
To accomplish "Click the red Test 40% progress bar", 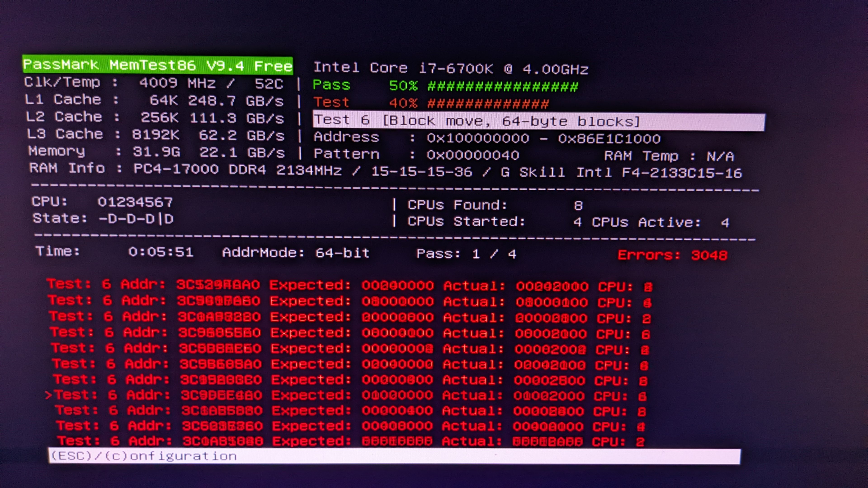I will [x=488, y=103].
